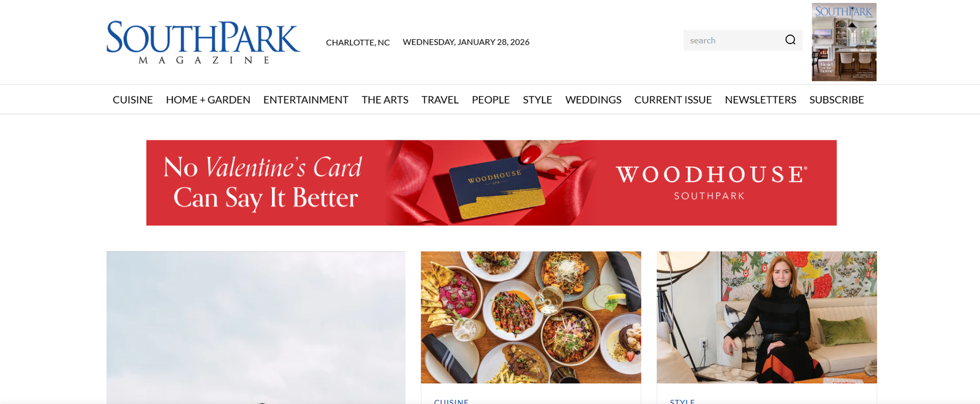Open the Style navigation link
Image resolution: width=980 pixels, height=404 pixels.
537,99
